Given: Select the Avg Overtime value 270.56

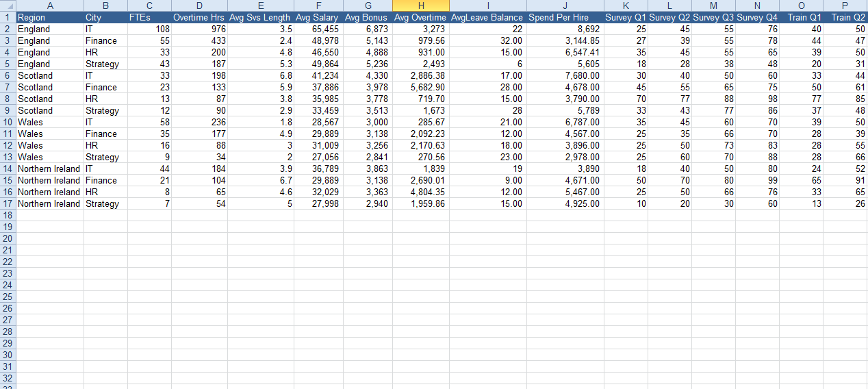Looking at the screenshot, I should click(420, 157).
